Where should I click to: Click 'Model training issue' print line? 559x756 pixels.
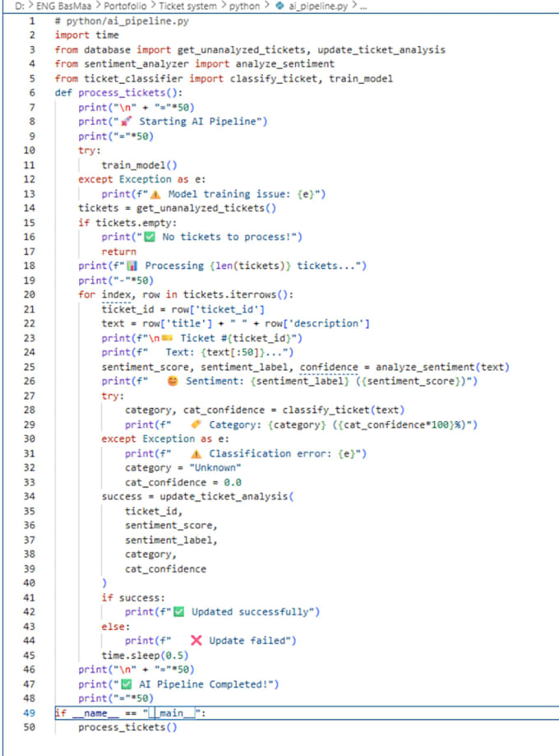click(213, 194)
